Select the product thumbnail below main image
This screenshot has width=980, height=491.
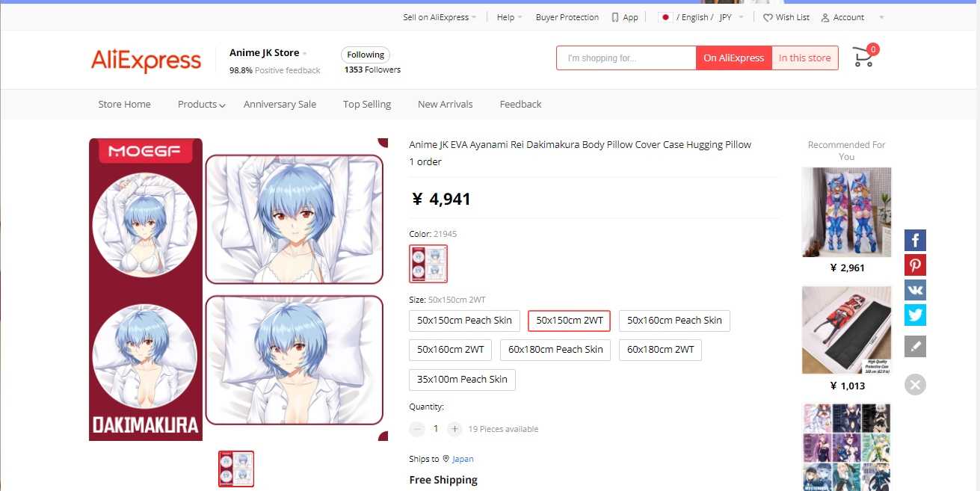tap(236, 469)
